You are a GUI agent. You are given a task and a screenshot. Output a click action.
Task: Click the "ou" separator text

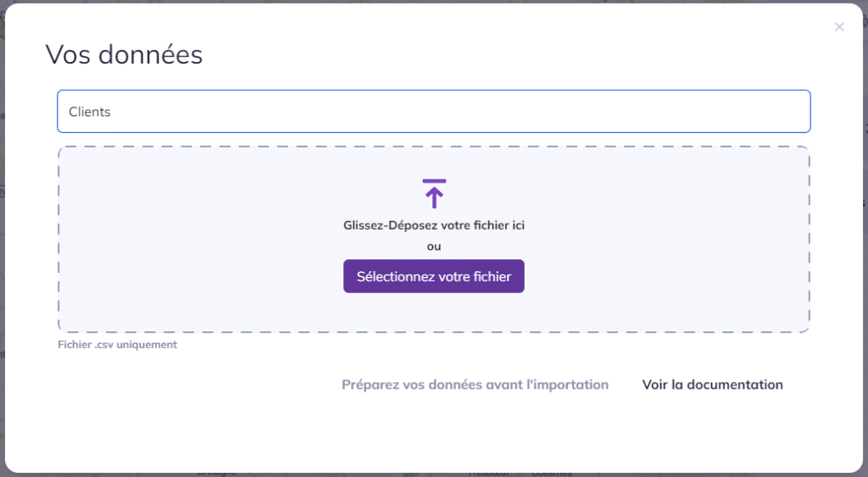pos(434,247)
